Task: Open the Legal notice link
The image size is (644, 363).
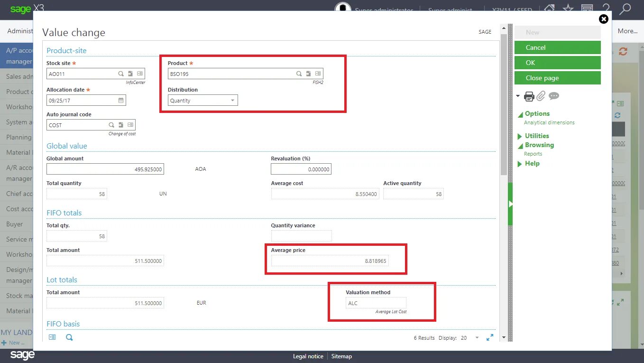Action: [308, 356]
